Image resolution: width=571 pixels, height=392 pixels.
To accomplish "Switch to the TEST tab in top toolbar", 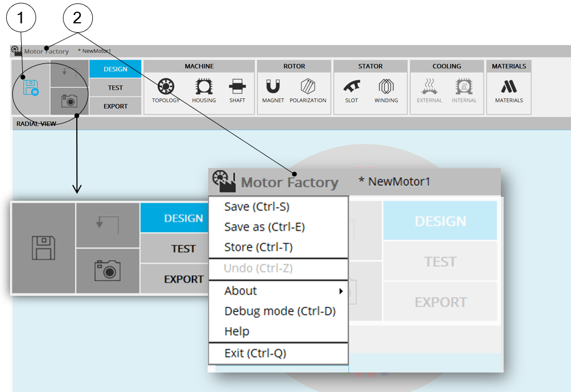I will [115, 88].
